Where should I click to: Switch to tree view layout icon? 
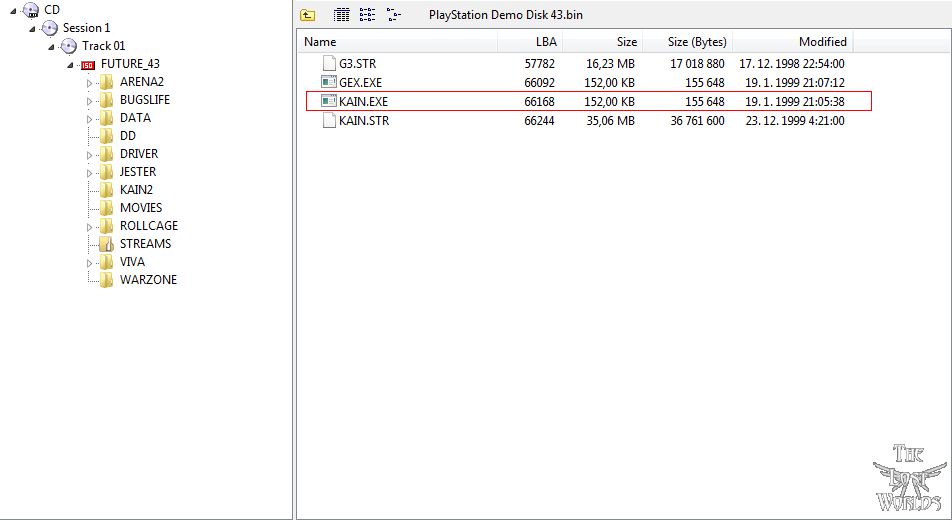[394, 15]
